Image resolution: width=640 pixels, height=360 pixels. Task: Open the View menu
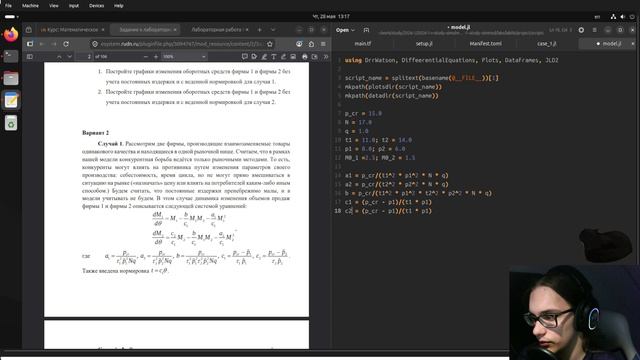[x=53, y=6]
